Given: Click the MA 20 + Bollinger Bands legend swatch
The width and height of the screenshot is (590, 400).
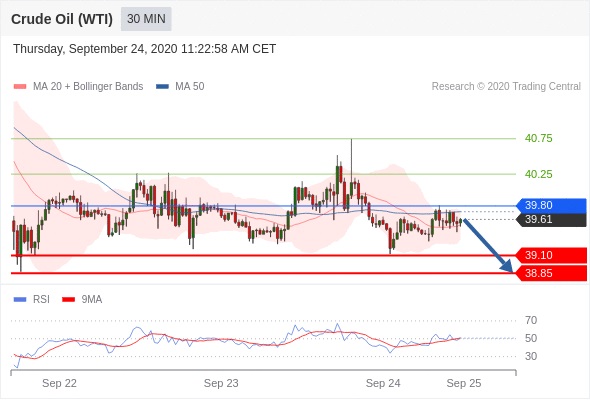Looking at the screenshot, I should point(20,87).
